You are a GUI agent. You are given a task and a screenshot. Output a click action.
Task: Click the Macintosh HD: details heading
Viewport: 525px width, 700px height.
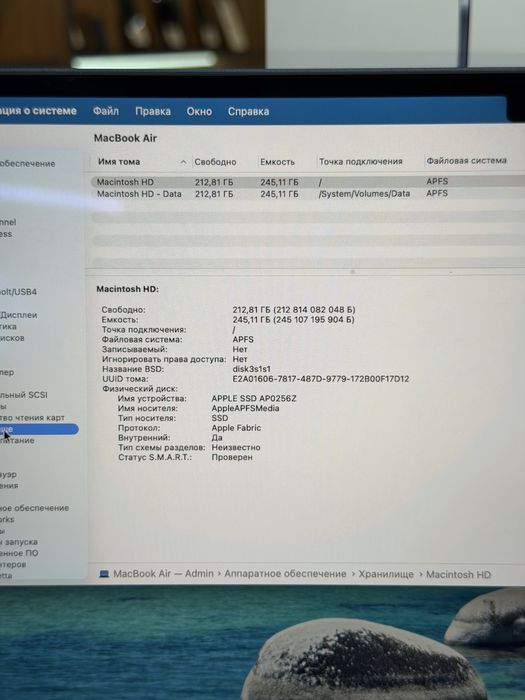click(x=128, y=289)
